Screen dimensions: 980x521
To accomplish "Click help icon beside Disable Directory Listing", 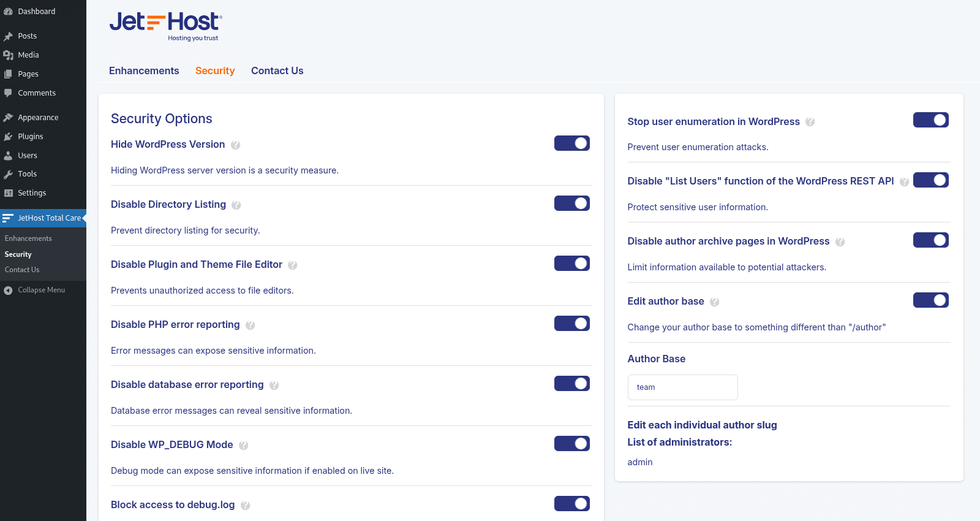I will pyautogui.click(x=236, y=205).
